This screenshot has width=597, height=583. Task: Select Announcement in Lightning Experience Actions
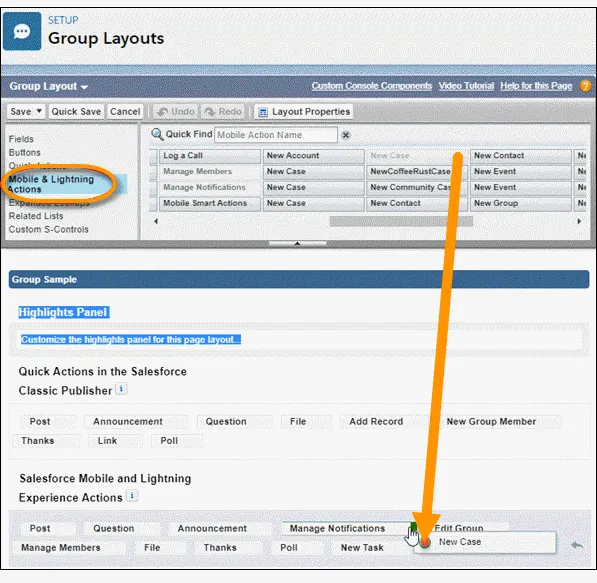click(x=219, y=529)
